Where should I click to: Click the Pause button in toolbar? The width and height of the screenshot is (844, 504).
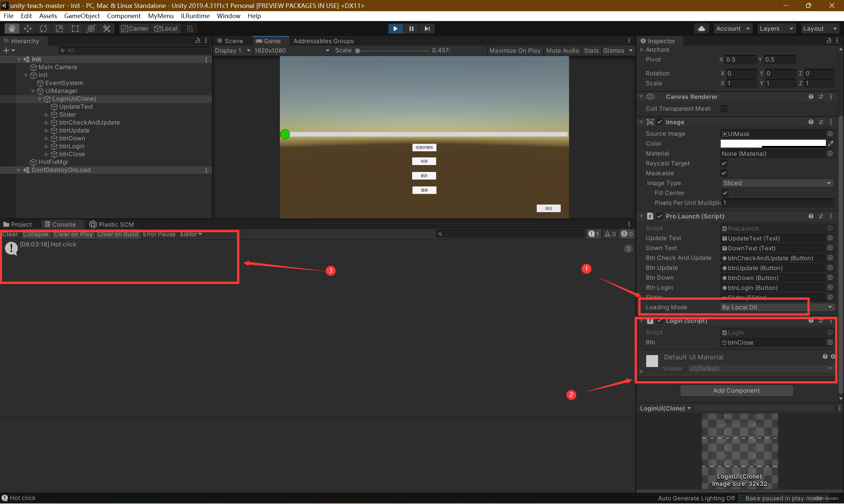(x=411, y=28)
